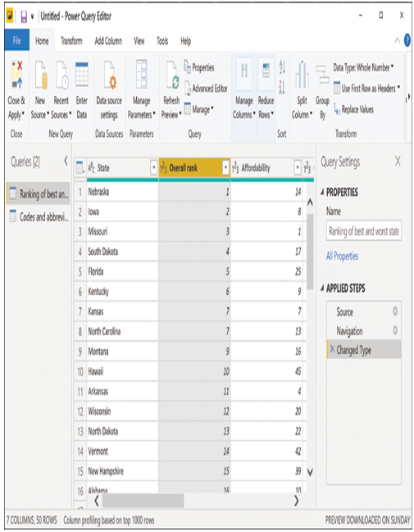
Task: Open the Affordability filter dropdown
Action: pyautogui.click(x=298, y=167)
